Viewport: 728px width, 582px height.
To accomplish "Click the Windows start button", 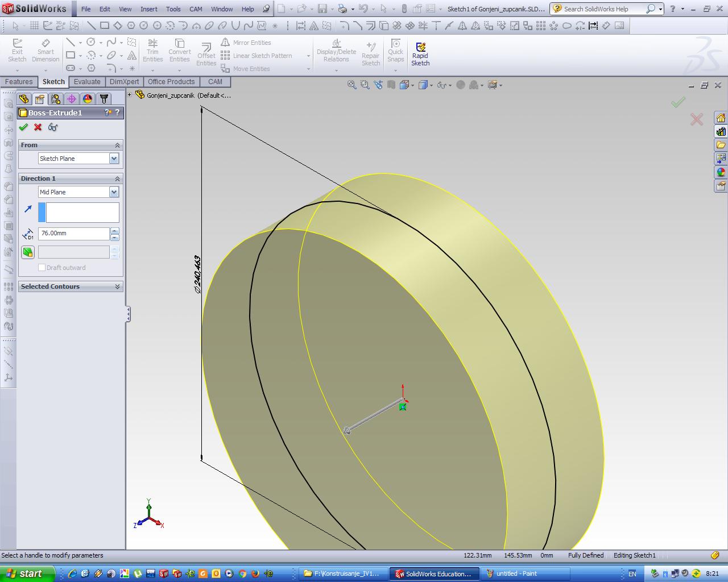I will click(27, 573).
